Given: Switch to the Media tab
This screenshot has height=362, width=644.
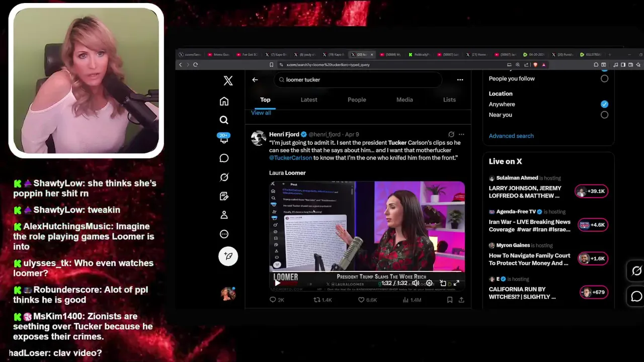Looking at the screenshot, I should point(405,100).
